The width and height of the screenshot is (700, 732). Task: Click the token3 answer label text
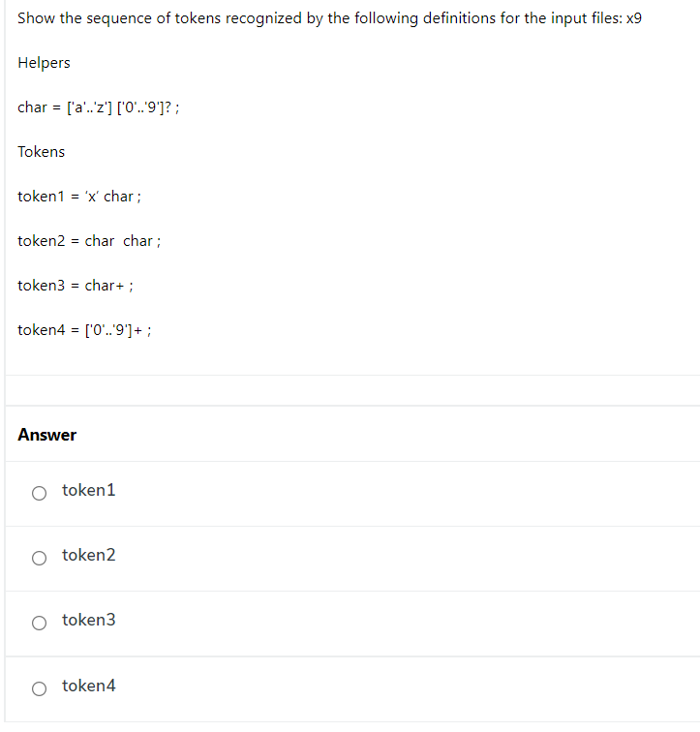(89, 620)
